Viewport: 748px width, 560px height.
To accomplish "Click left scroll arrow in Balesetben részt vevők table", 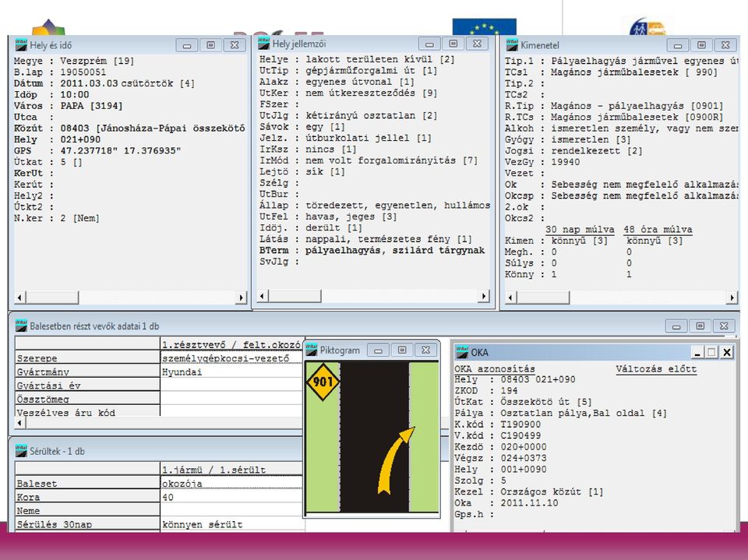I will point(19,423).
